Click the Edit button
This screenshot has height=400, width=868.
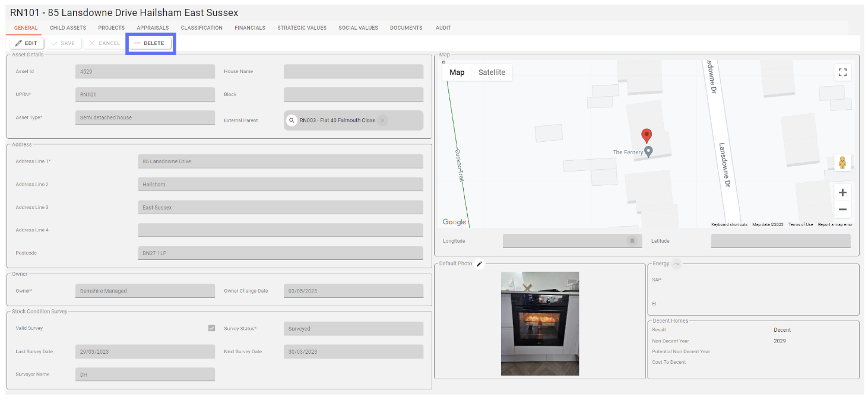pos(27,43)
